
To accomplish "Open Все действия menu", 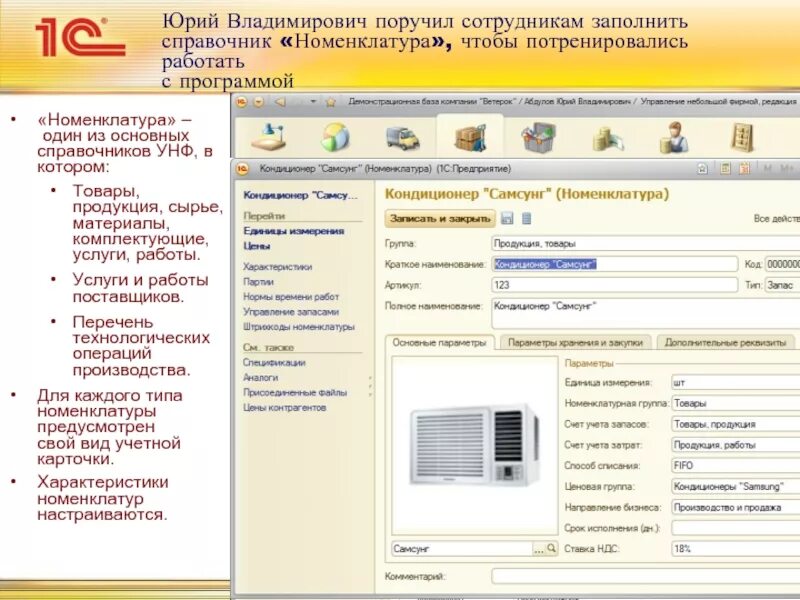I will click(777, 218).
